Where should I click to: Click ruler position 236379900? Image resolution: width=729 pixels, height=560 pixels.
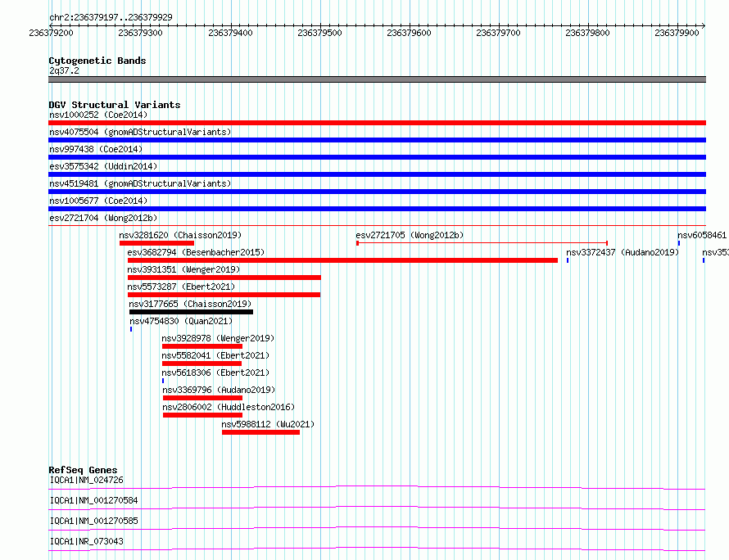pyautogui.click(x=677, y=33)
